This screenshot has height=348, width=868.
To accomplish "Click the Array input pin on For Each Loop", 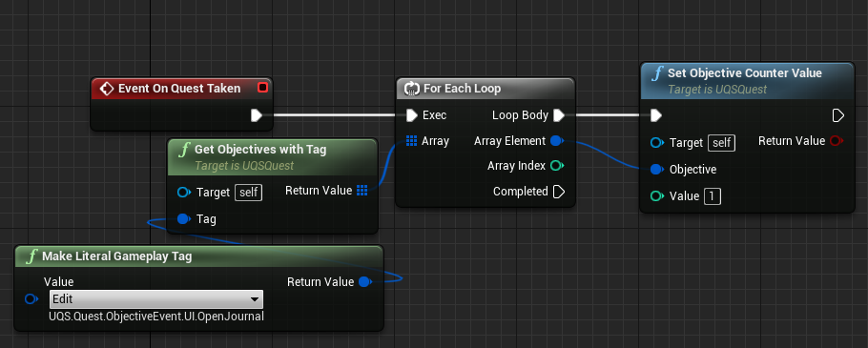I will pos(411,141).
